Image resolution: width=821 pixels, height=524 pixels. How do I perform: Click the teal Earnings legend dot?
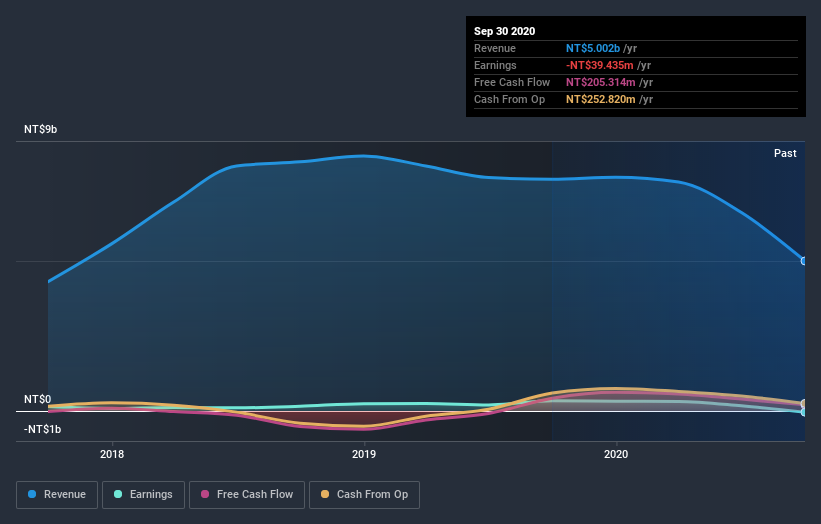point(118,494)
